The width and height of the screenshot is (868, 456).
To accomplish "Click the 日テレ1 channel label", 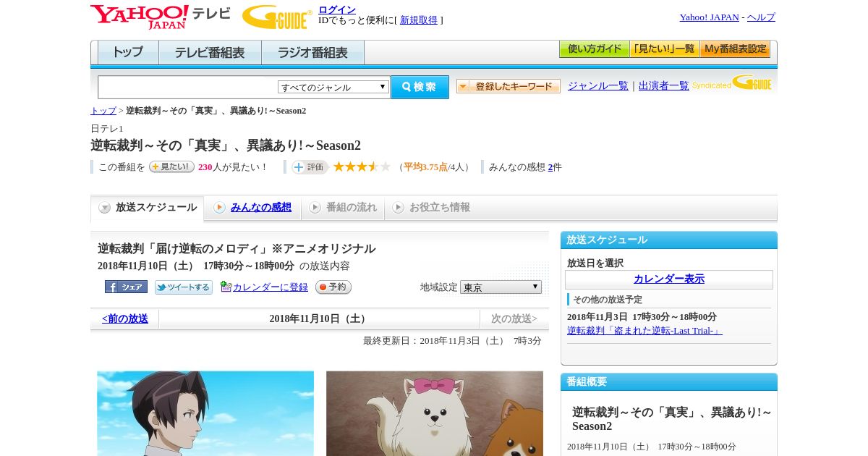I will point(107,128).
